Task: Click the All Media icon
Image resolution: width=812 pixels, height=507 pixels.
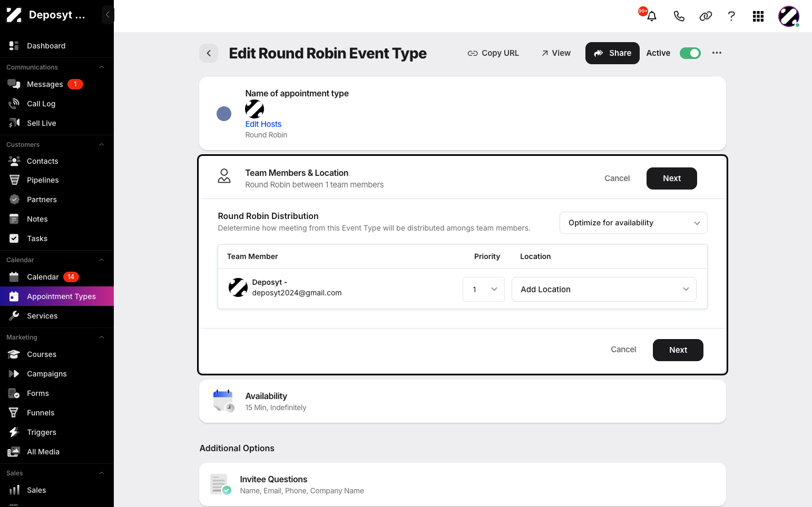Action: pyautogui.click(x=14, y=452)
